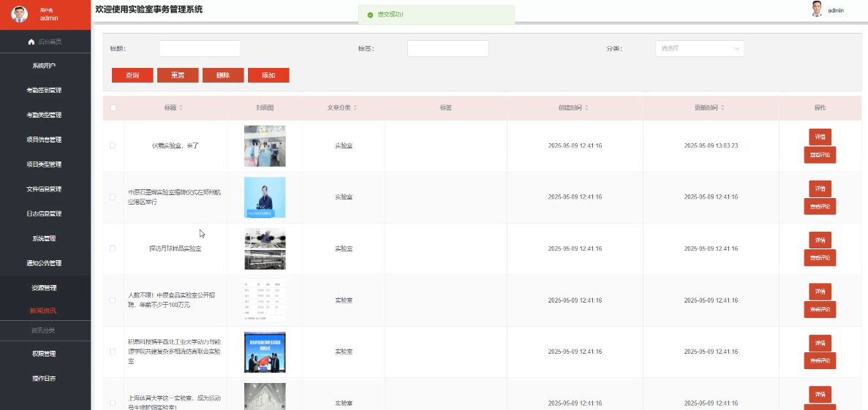Open 查看评论 for 积鼎科技 row
868x410 pixels.
coord(820,361)
